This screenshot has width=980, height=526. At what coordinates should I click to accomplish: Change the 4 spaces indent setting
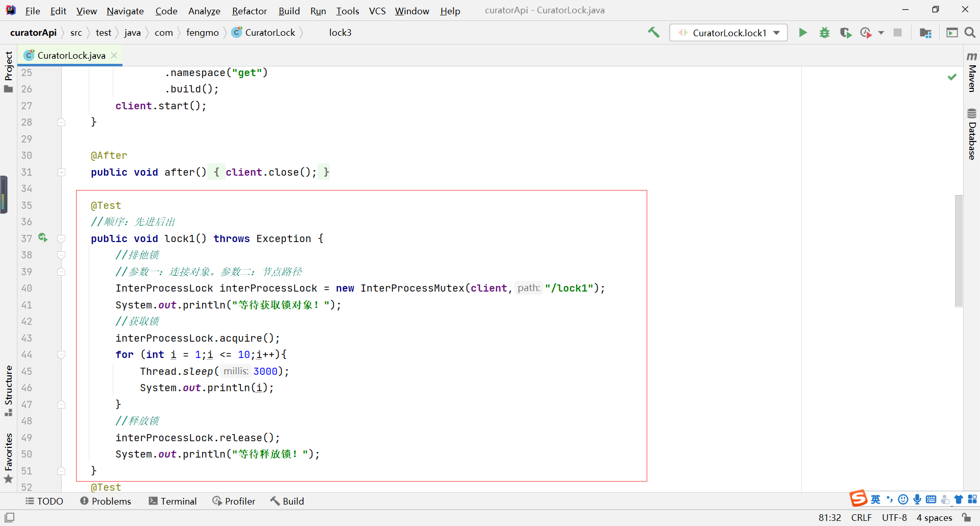[934, 517]
